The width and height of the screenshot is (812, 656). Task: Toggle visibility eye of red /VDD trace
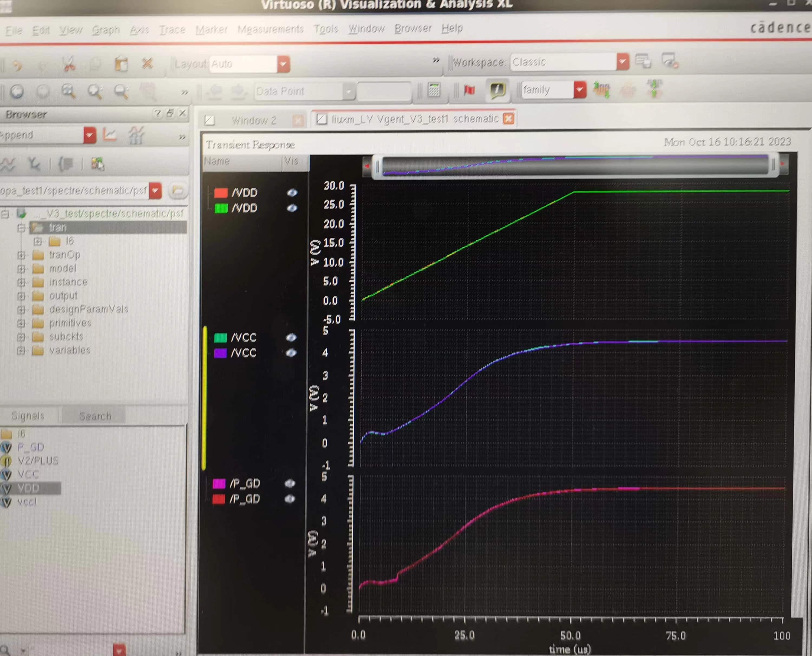tap(292, 193)
